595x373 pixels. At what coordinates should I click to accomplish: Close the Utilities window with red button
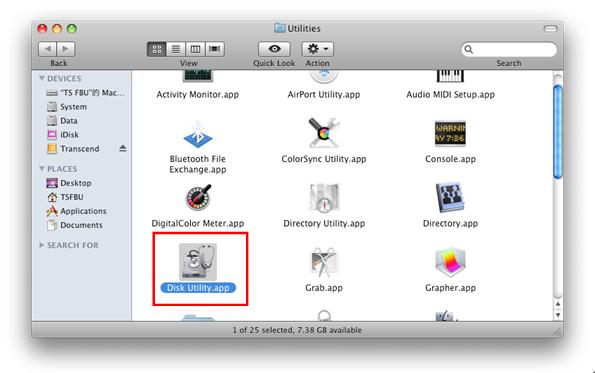42,29
